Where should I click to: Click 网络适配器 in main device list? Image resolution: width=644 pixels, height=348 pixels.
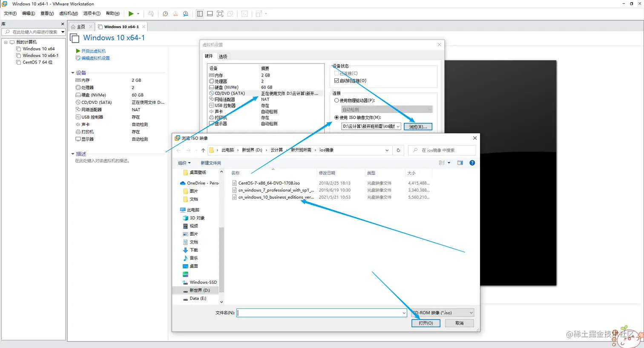coord(92,110)
